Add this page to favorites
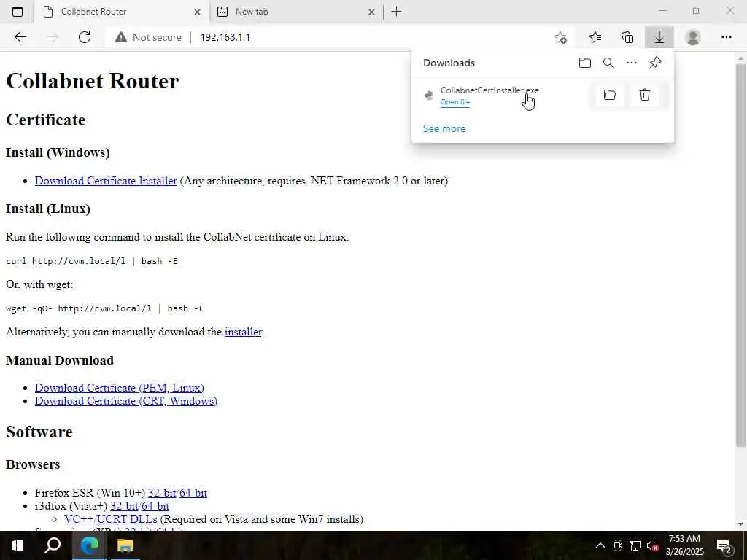The width and height of the screenshot is (747, 560). tap(561, 37)
